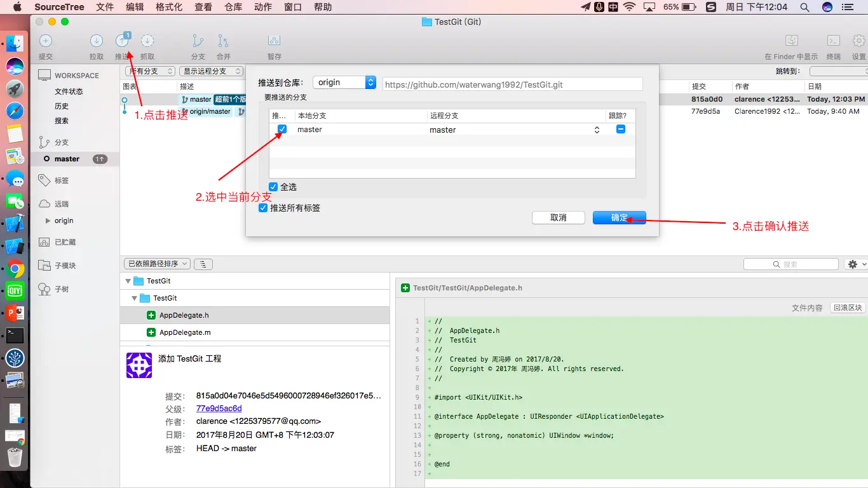Screen dimensions: 868x488
Task: Open the Edit (编辑) menu
Action: [x=135, y=7]
